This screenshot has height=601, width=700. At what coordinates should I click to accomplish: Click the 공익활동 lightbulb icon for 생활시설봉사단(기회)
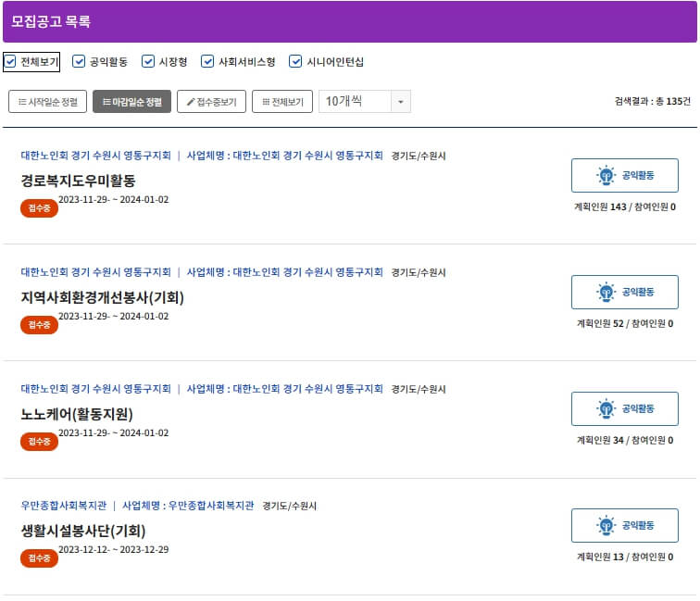click(606, 525)
